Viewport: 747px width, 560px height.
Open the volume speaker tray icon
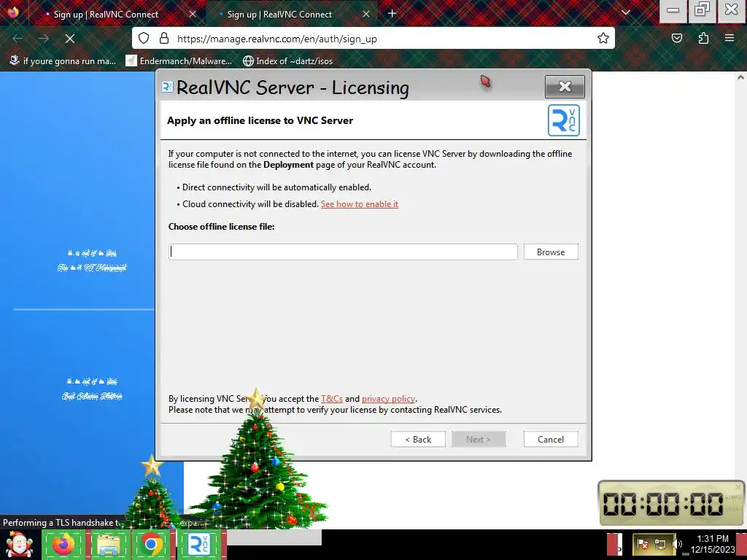(x=678, y=544)
